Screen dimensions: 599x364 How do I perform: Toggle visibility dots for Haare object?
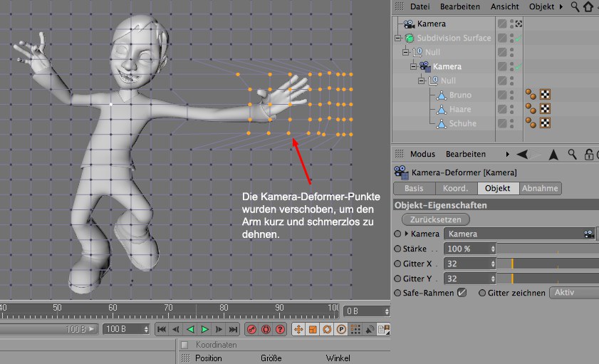[x=511, y=109]
